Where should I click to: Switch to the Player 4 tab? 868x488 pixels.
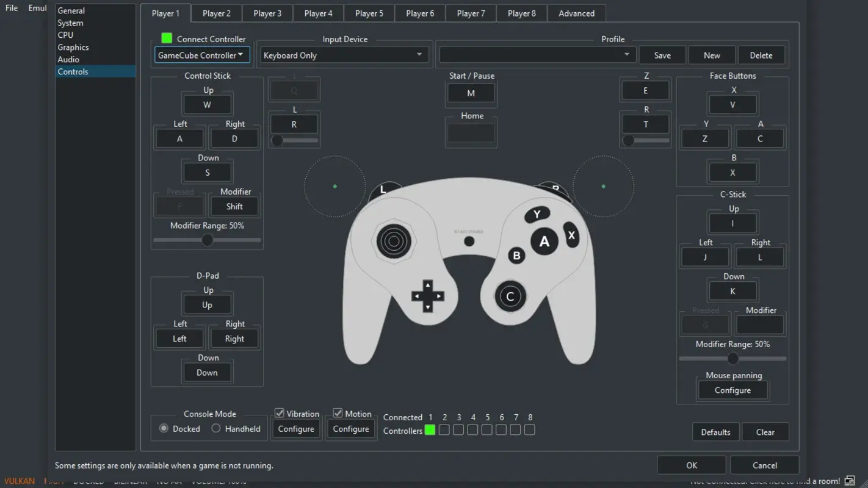(318, 13)
